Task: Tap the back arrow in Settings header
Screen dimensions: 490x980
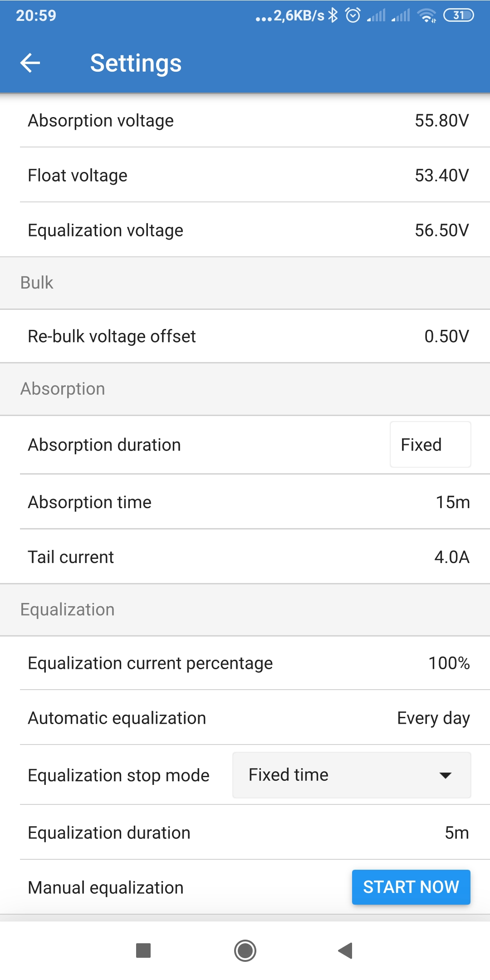Action: click(30, 63)
